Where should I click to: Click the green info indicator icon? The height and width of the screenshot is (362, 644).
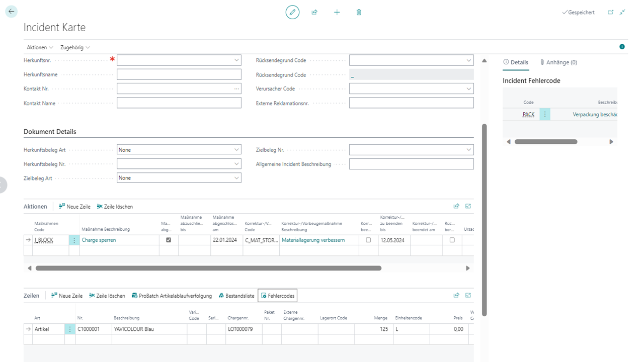pos(622,47)
